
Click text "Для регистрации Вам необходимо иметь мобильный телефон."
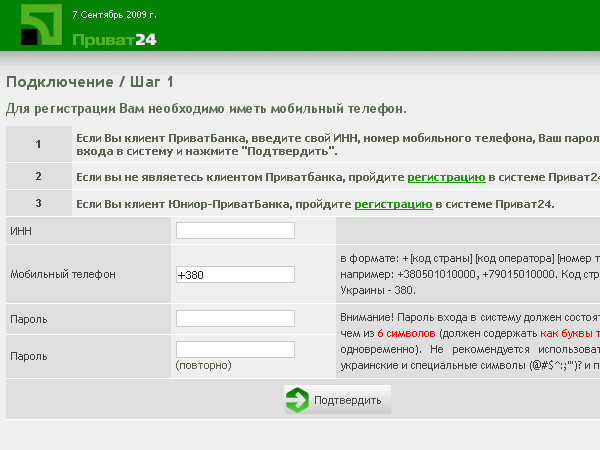click(206, 109)
